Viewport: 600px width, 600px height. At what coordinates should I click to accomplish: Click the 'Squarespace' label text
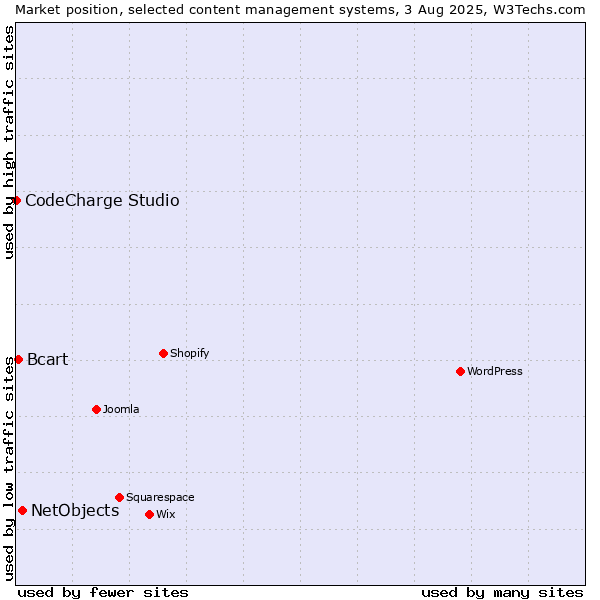point(160,497)
